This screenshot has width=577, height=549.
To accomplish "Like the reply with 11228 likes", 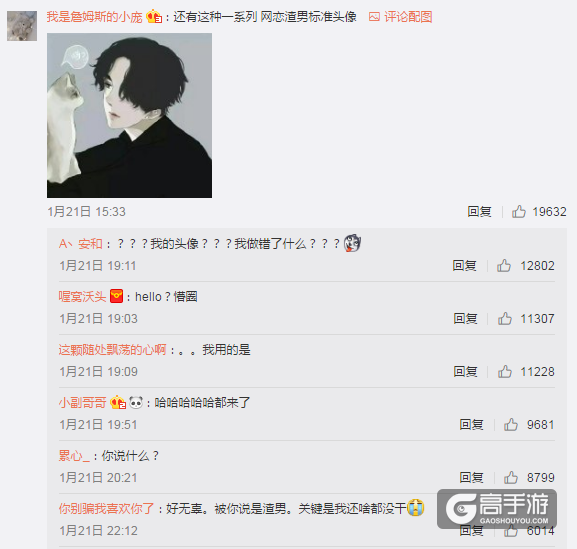I will [505, 372].
